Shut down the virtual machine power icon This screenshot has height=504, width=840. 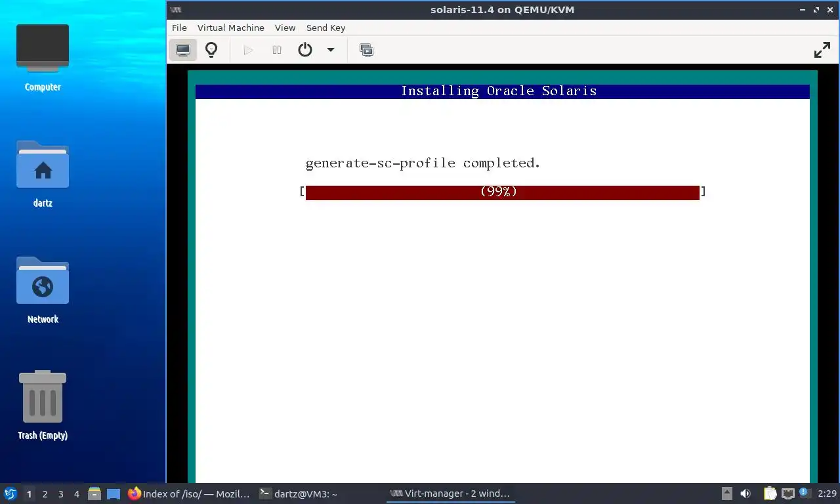[305, 50]
